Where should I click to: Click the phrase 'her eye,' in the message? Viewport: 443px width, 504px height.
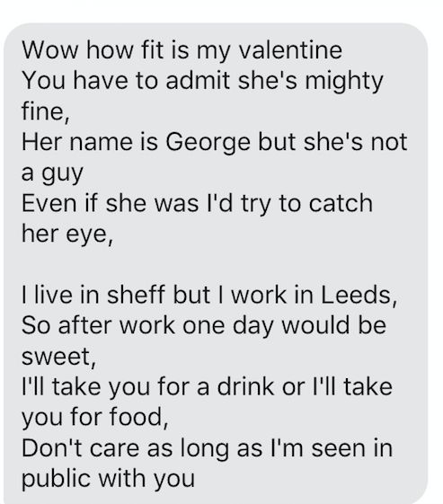[x=67, y=234]
